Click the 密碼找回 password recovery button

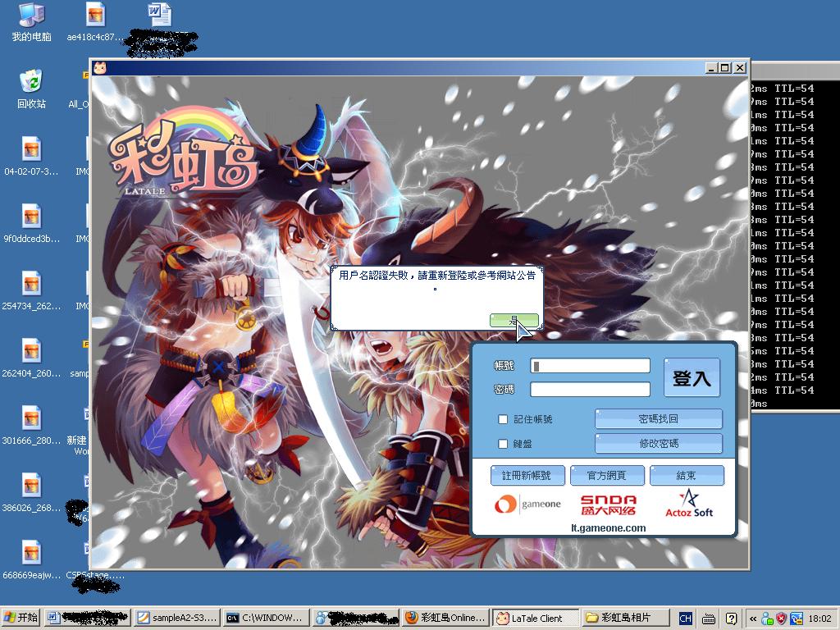pos(658,419)
